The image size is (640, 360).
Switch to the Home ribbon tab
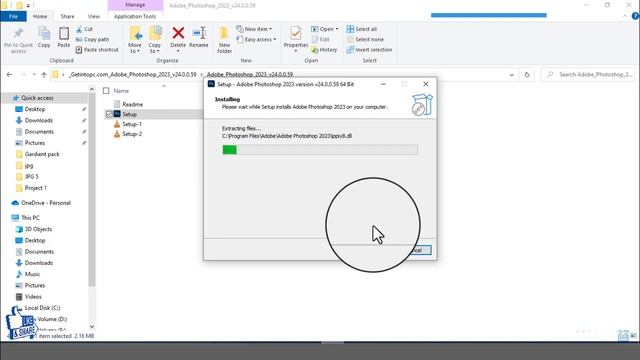(40, 16)
